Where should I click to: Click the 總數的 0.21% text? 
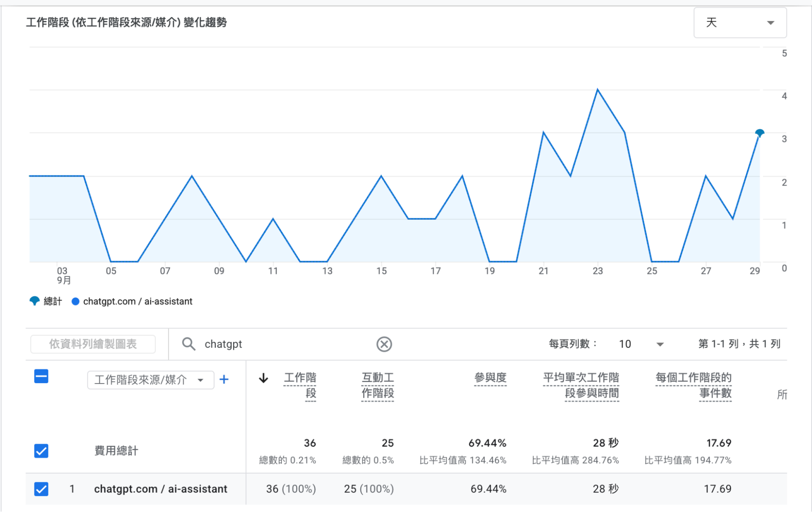tap(288, 460)
